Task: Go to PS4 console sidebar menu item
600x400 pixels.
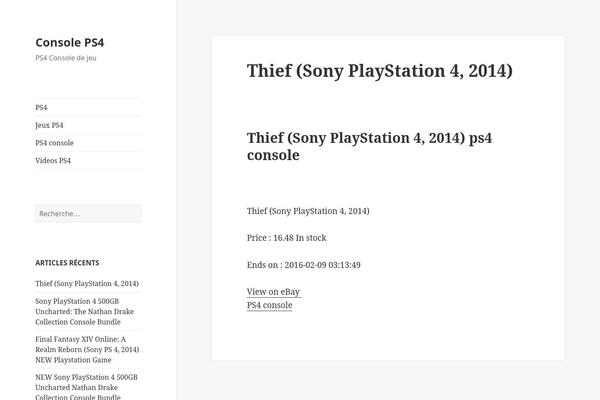Action: point(54,143)
